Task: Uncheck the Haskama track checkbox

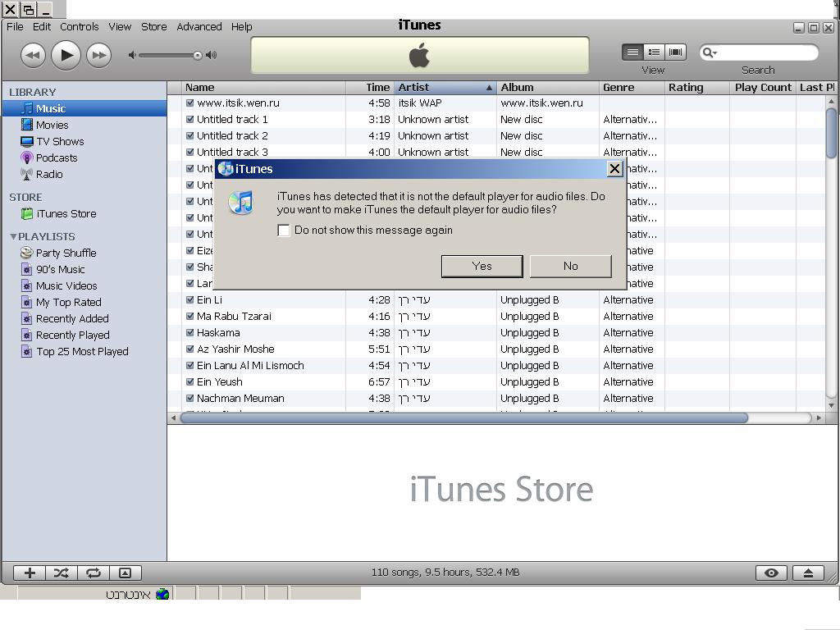Action: pos(189,333)
